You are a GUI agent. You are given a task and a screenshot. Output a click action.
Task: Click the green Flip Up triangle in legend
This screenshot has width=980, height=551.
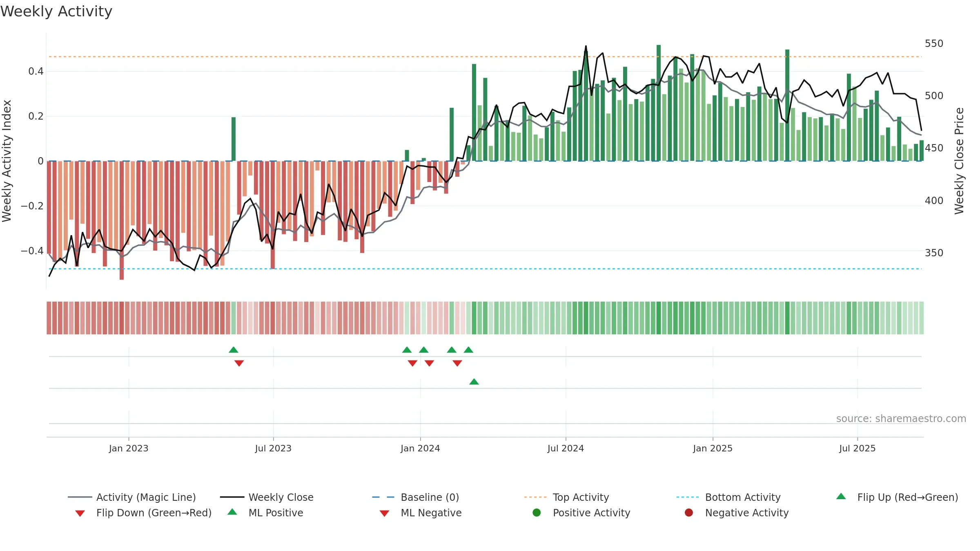pyautogui.click(x=841, y=496)
